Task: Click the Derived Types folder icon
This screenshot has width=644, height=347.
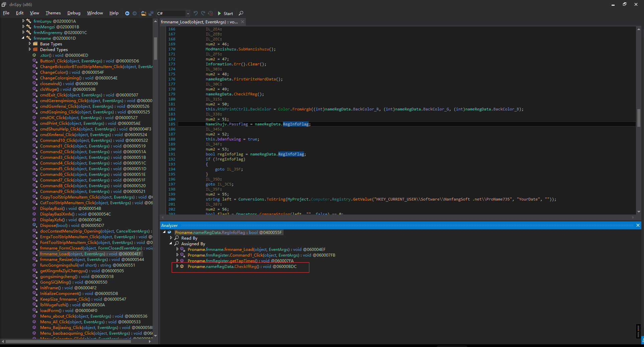Action: click(35, 49)
